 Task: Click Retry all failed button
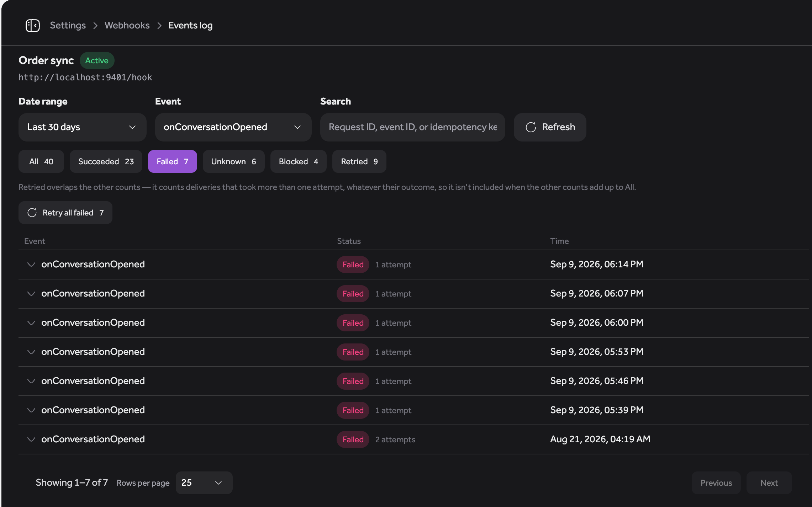[65, 213]
